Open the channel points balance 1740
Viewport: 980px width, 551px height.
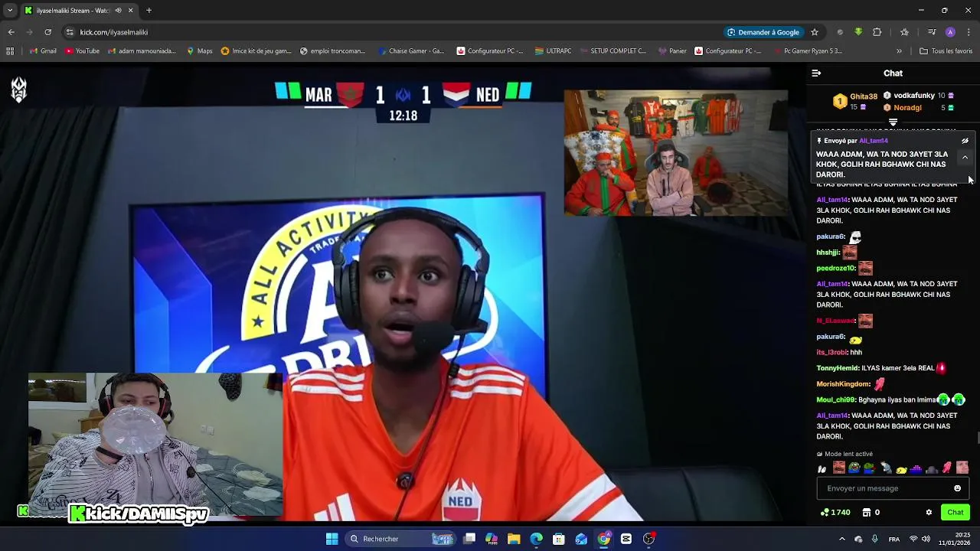tap(835, 513)
